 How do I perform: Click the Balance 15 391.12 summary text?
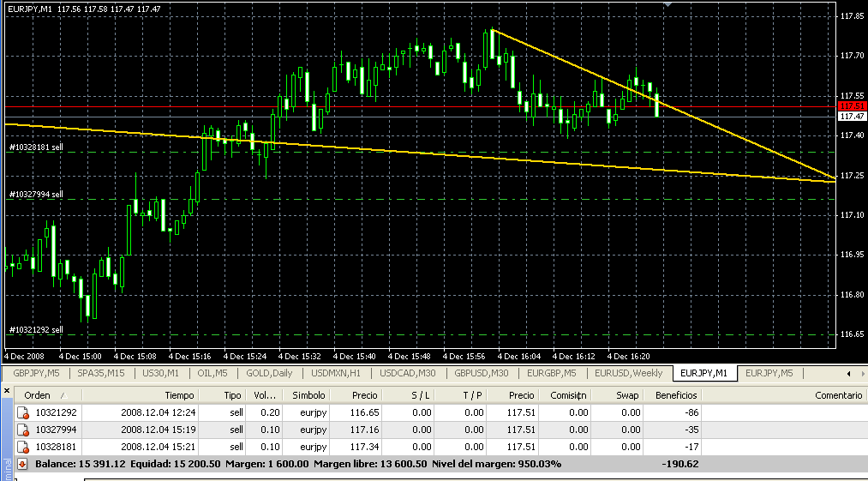pos(81,464)
